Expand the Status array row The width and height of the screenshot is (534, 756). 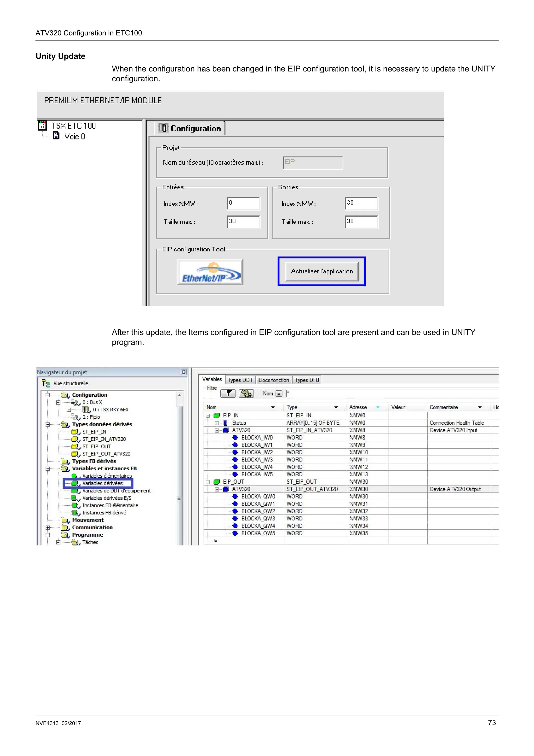(x=217, y=423)
